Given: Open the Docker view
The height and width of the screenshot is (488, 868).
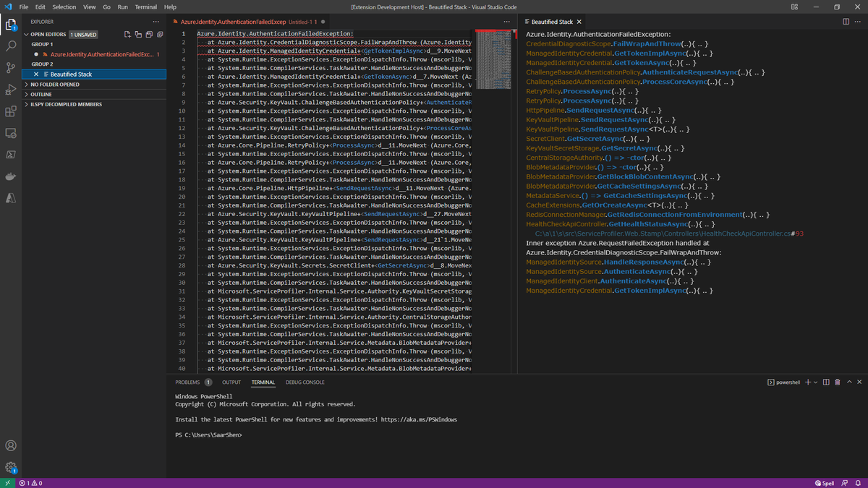Looking at the screenshot, I should point(11,176).
